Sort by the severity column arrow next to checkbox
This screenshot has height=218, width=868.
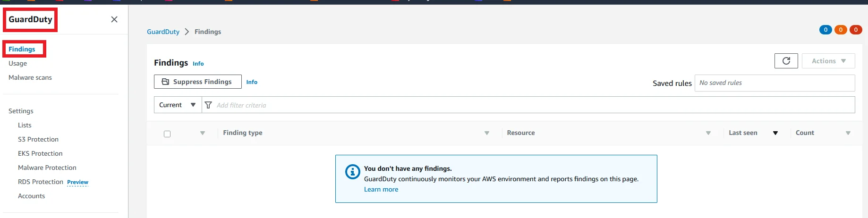click(x=203, y=133)
